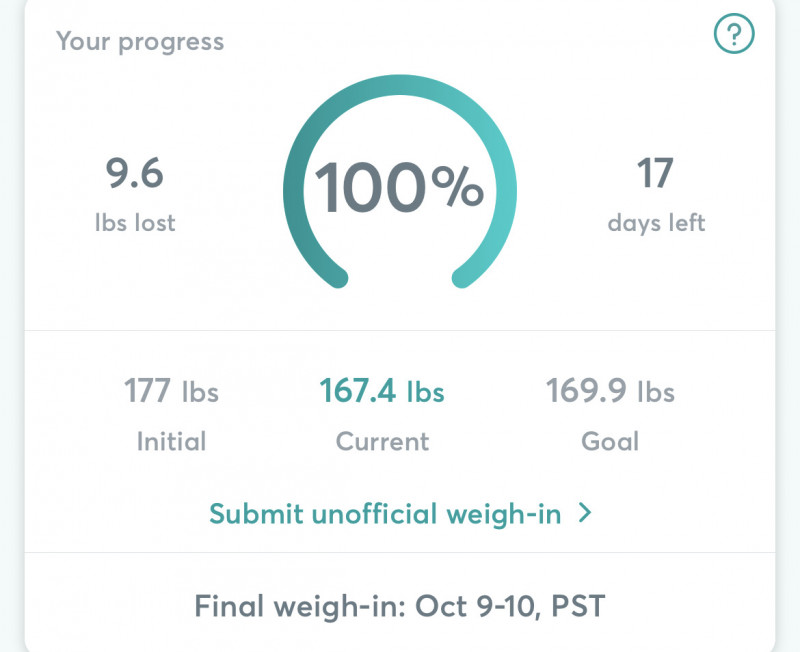
Task: Tap the 17 days left counter
Action: click(656, 174)
